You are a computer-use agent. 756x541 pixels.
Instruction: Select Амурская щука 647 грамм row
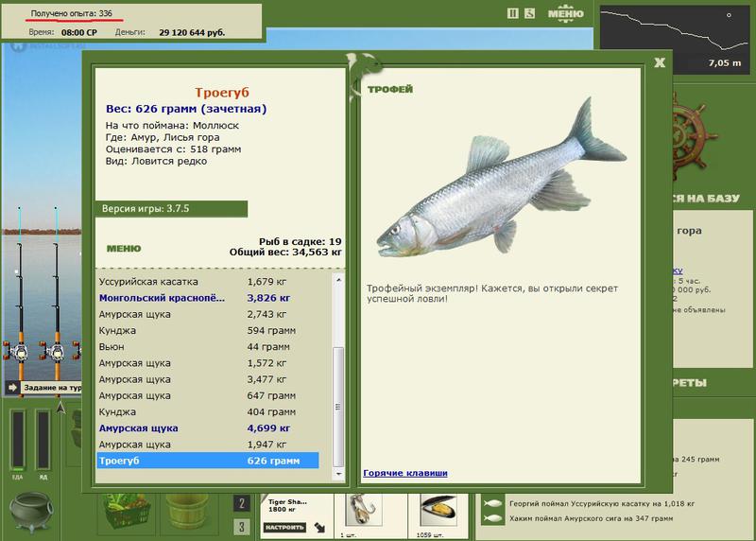(207, 395)
